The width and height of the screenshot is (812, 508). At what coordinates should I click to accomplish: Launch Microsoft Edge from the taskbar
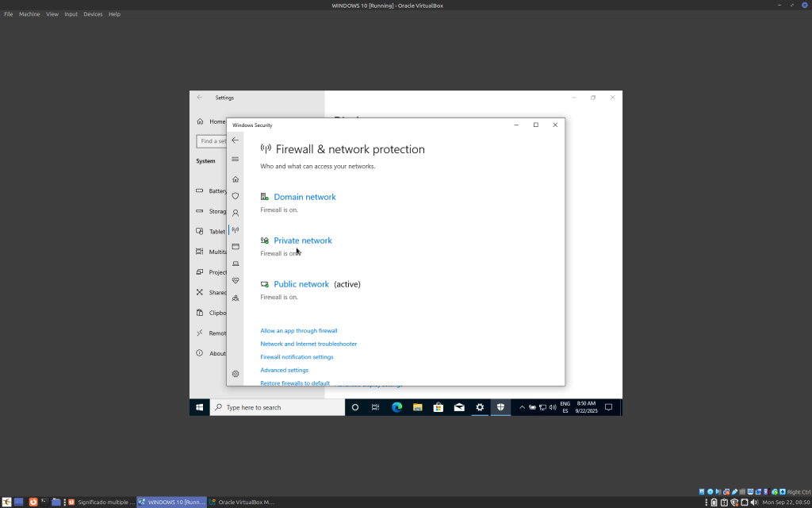pyautogui.click(x=397, y=407)
